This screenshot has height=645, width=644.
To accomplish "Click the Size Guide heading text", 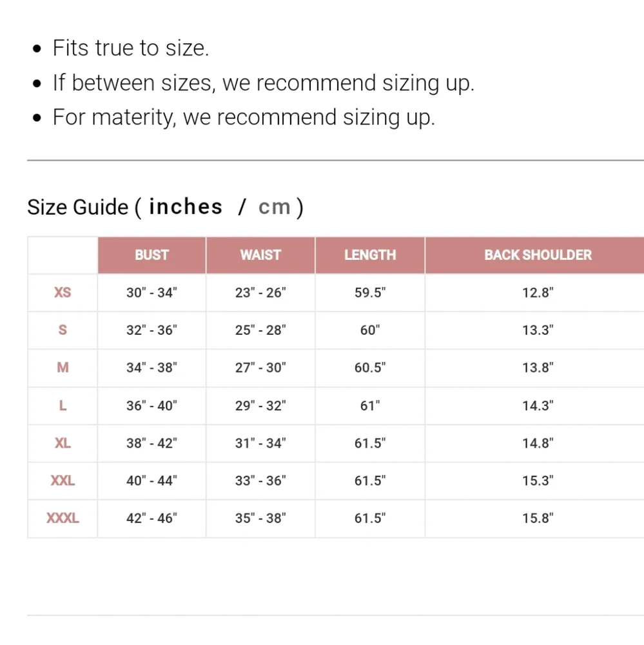I will pyautogui.click(x=78, y=207).
